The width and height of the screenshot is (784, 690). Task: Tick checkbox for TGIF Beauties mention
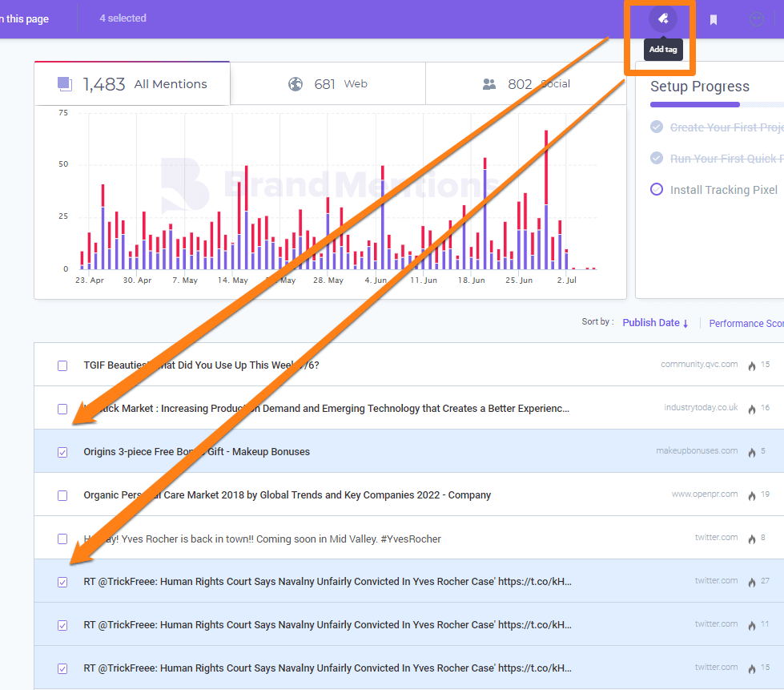click(x=62, y=365)
